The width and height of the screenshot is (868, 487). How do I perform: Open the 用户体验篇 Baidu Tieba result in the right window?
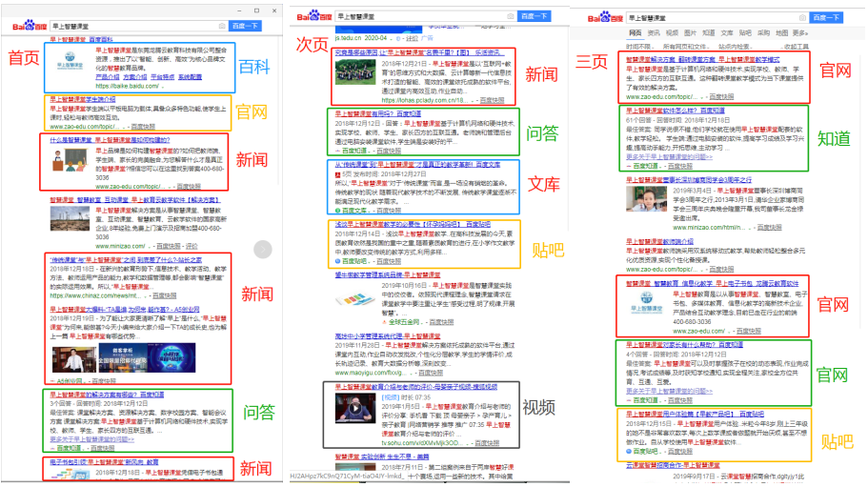695,414
